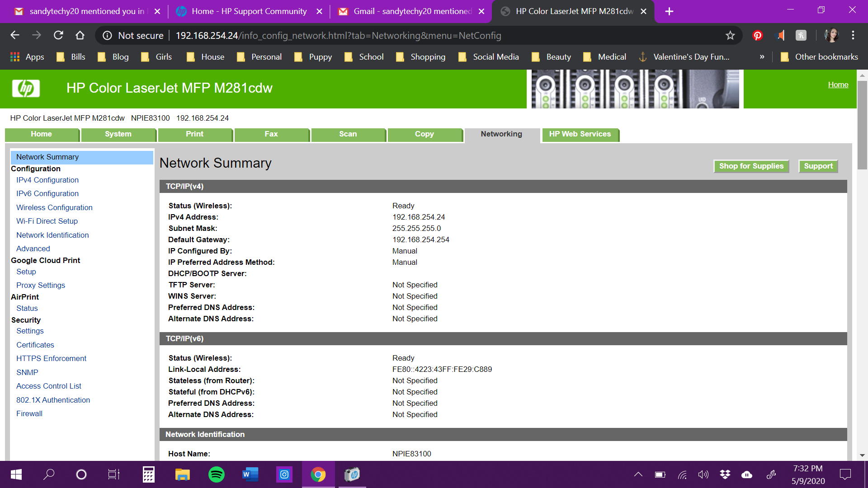Open the Other bookmarks folder
Screen dimensions: 868x488
point(819,56)
